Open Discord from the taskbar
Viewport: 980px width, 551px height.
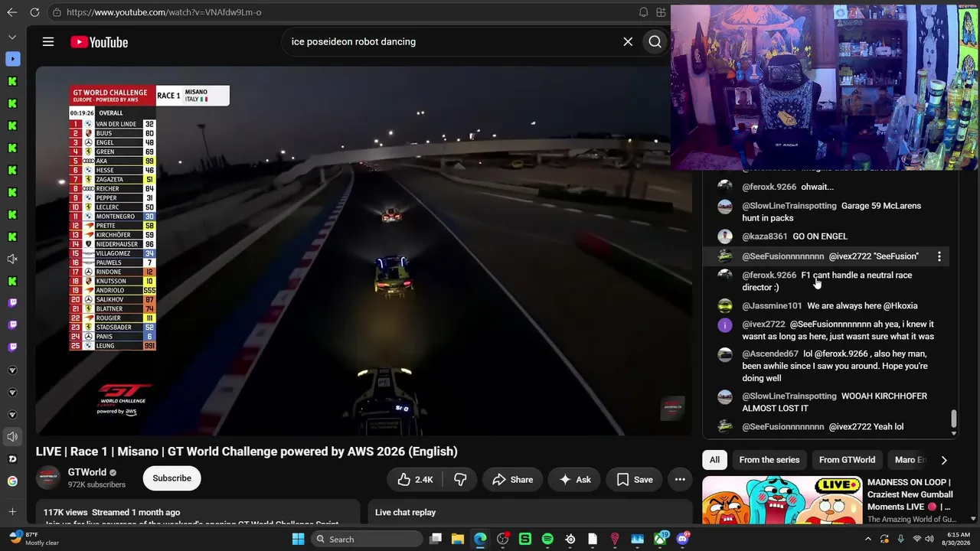point(682,540)
